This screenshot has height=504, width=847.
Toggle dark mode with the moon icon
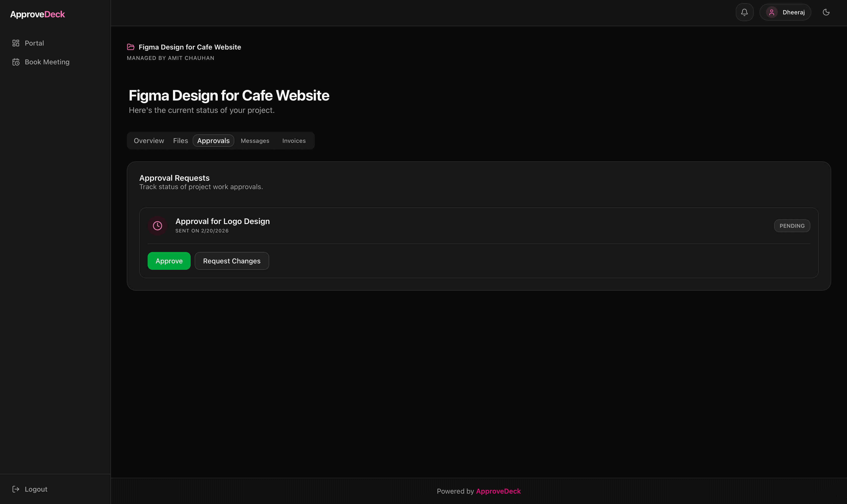(826, 12)
